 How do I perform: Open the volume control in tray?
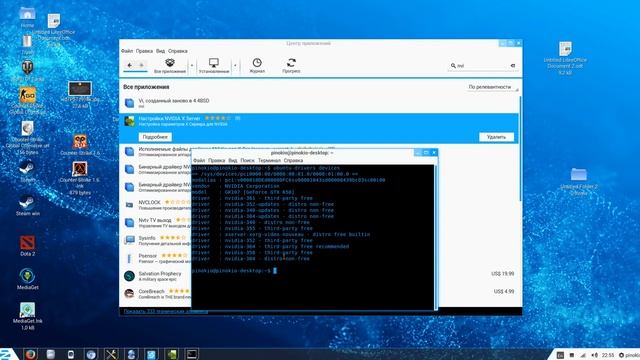(x=594, y=355)
